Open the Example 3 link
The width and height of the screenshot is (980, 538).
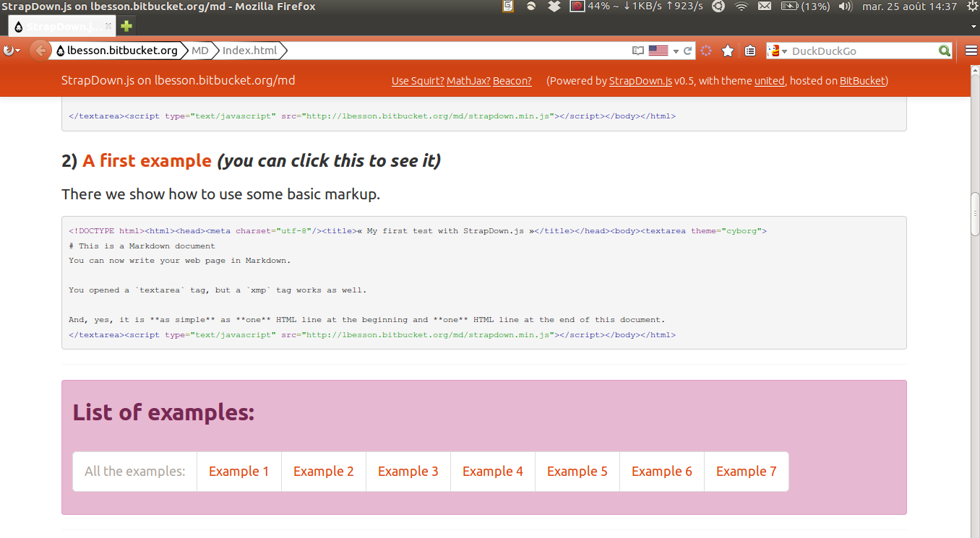[408, 472]
